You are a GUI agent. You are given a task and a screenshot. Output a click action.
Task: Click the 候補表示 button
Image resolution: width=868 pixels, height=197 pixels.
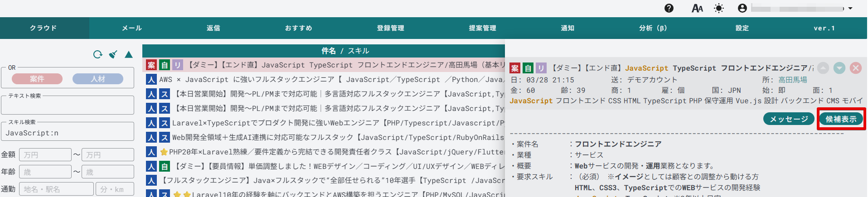pyautogui.click(x=841, y=119)
